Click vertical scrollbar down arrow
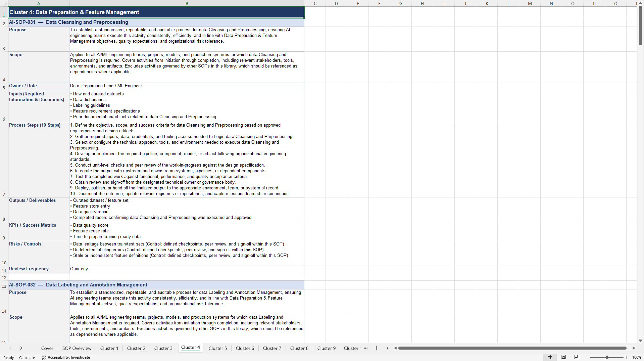This screenshot has width=644, height=361. 640,341
